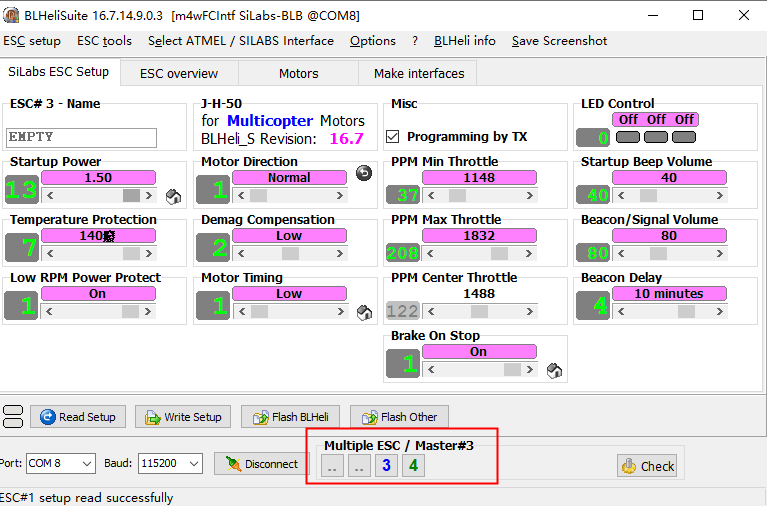Screen dimensions: 767x506
Task: Decrease Temperature Protection with left arrow
Action: (50, 253)
